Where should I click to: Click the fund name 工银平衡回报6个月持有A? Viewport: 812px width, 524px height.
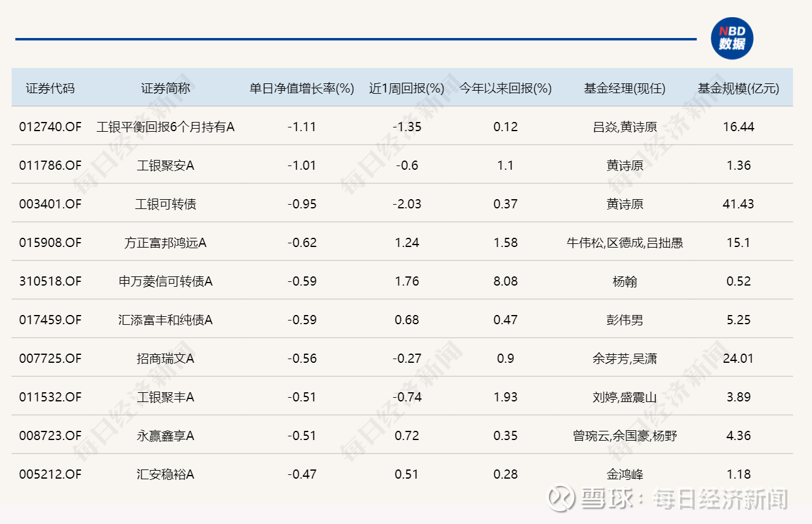tap(166, 127)
